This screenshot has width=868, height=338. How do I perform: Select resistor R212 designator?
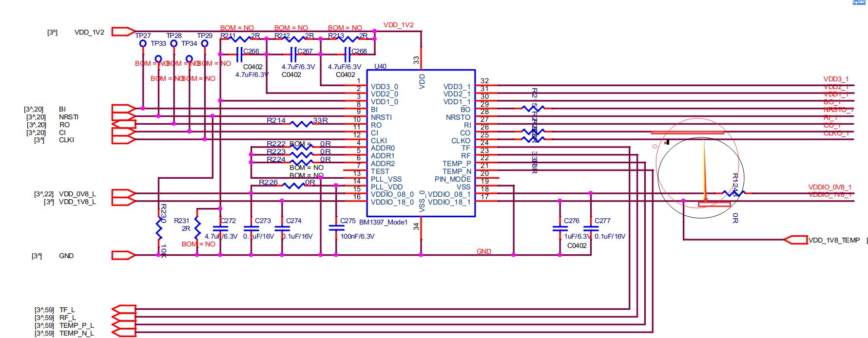[282, 36]
